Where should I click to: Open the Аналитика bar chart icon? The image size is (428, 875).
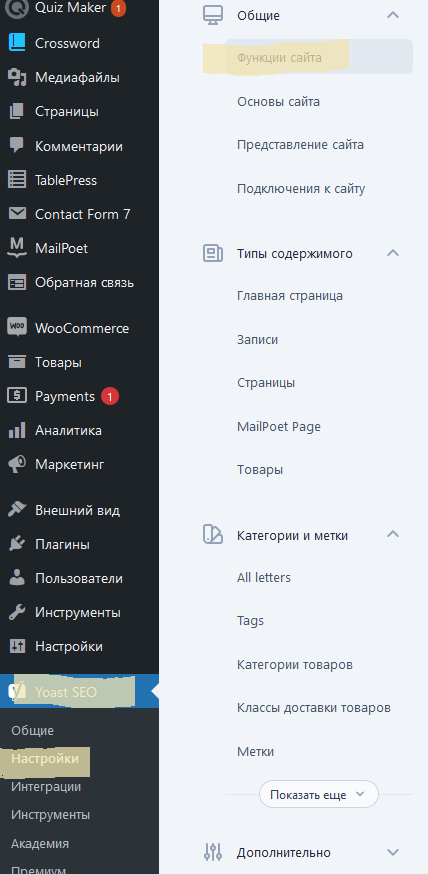[17, 430]
